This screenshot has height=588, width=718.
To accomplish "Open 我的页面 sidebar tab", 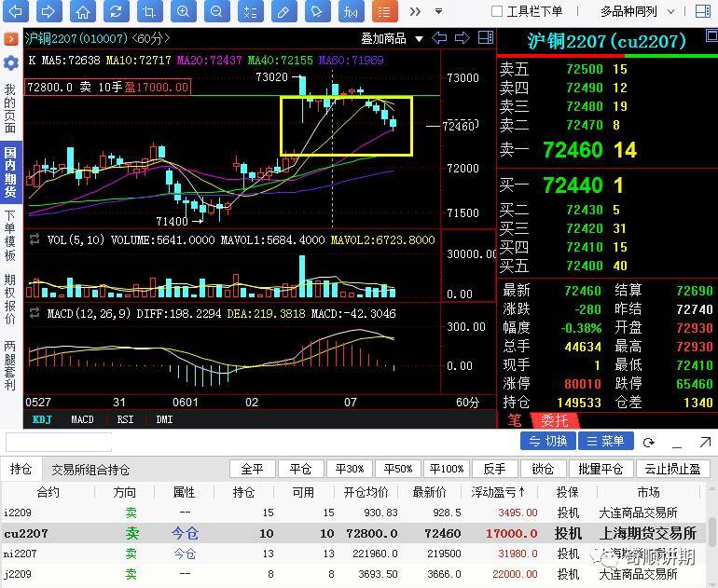I will pos(10,108).
